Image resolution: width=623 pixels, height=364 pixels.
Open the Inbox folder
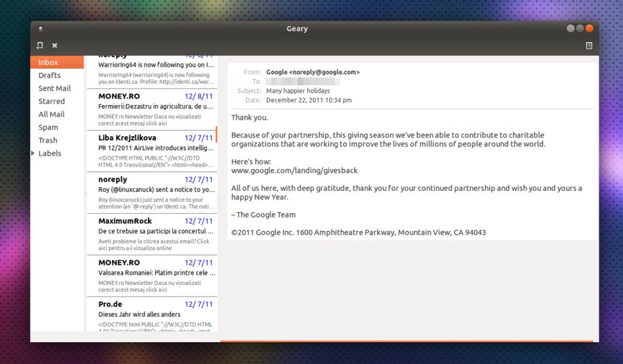[57, 63]
